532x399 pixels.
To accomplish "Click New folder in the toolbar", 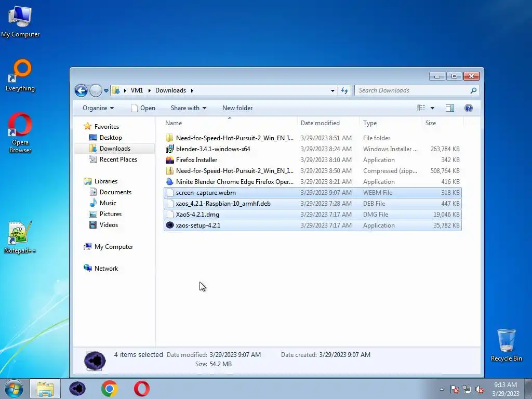I will click(237, 108).
